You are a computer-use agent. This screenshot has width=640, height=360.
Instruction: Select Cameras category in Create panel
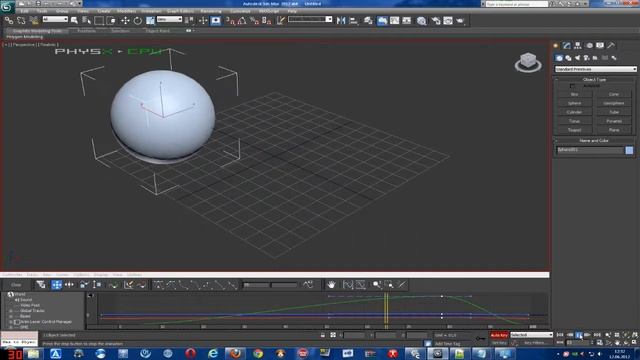(x=586, y=58)
